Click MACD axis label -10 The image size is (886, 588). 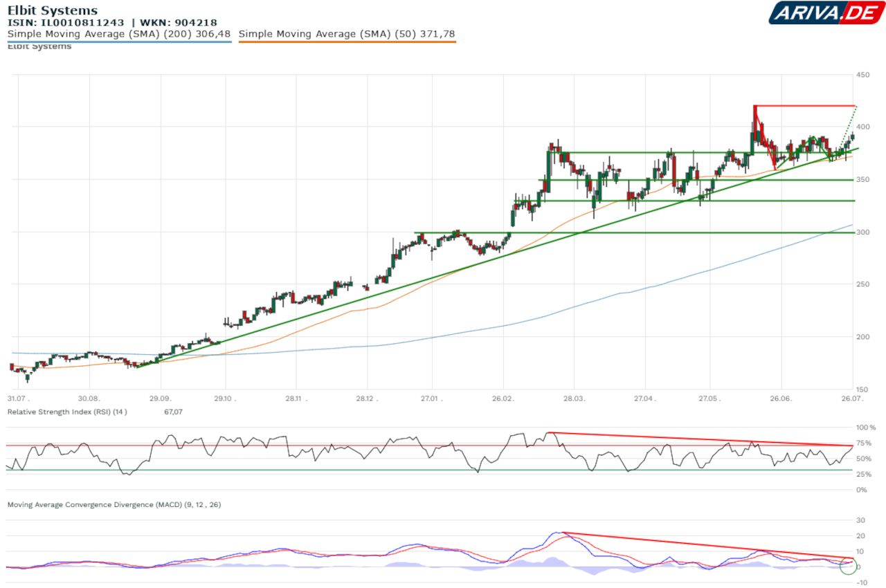pyautogui.click(x=862, y=582)
